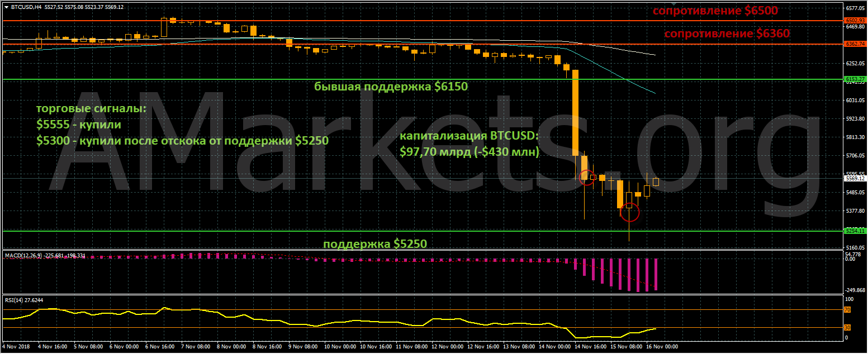Select the 6362.74 price level tag
The width and height of the screenshot is (868, 354).
pos(855,44)
